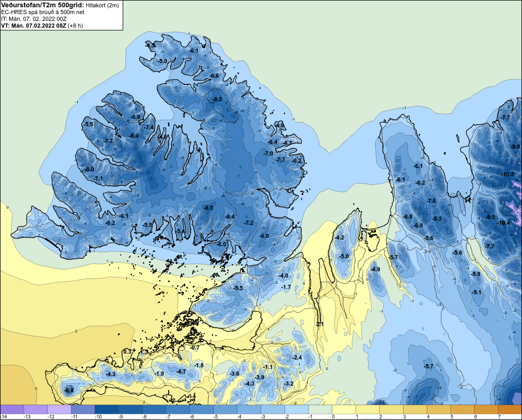This screenshot has height=420, width=522.
Task: Click the 2.1 temperature value on the map
Action: 319,324
